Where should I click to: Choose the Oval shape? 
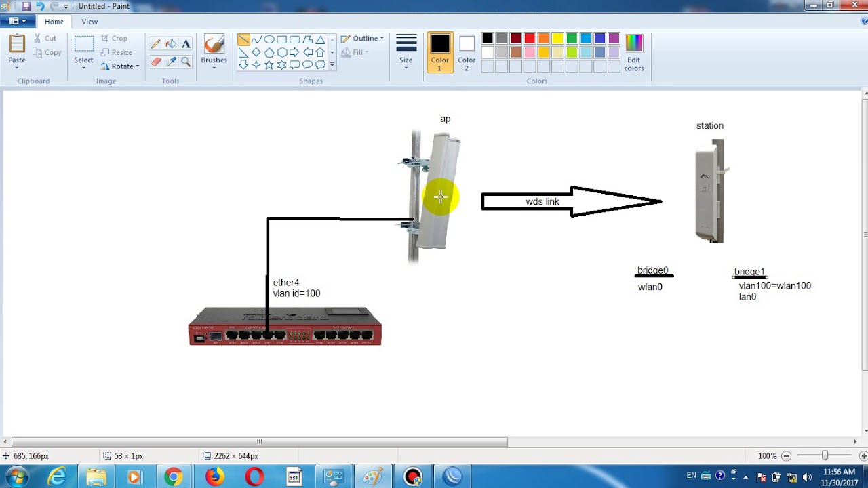pyautogui.click(x=269, y=39)
